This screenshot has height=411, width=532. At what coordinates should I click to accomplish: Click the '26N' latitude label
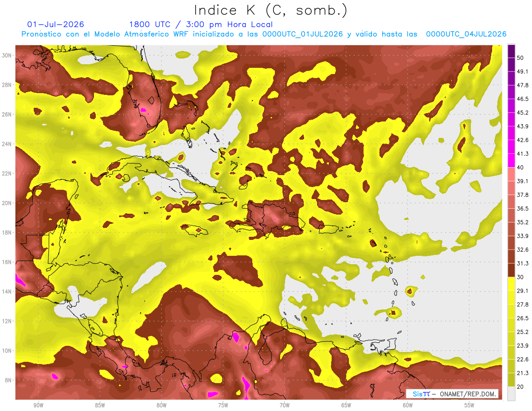coord(8,114)
